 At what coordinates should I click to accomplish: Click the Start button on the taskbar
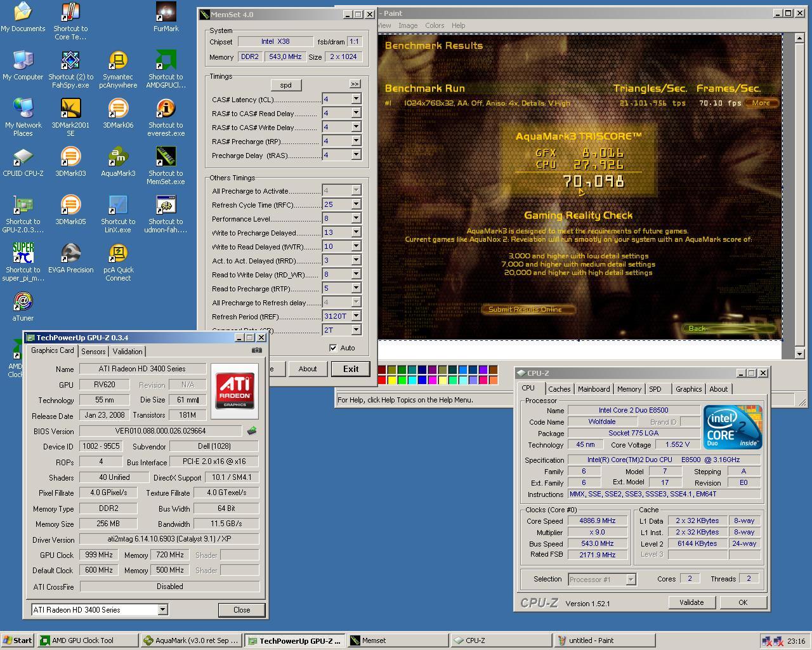pyautogui.click(x=18, y=640)
